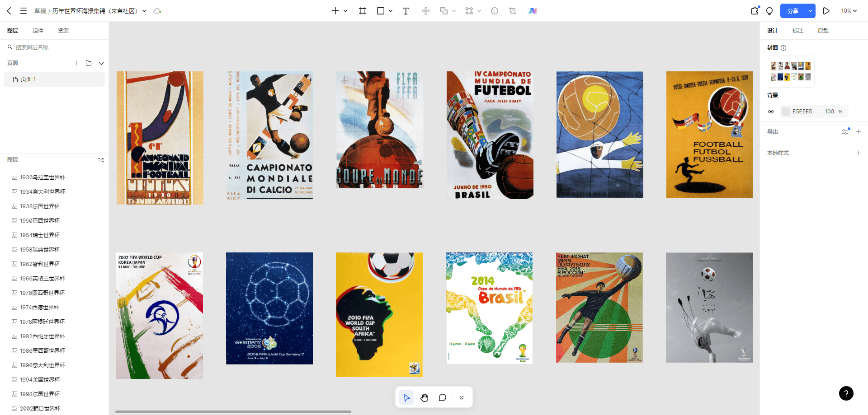This screenshot has width=868, height=415.
Task: Click the cloud sync status icon
Action: (x=157, y=11)
